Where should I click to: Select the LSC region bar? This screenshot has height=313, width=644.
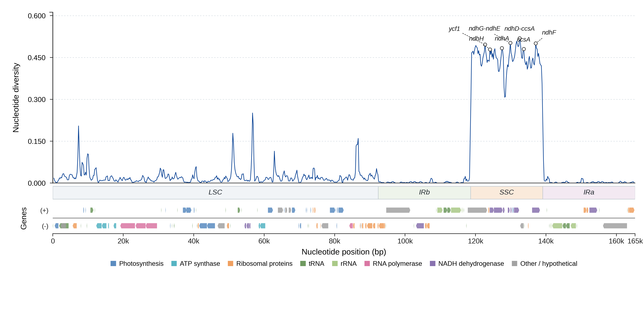pos(215,193)
